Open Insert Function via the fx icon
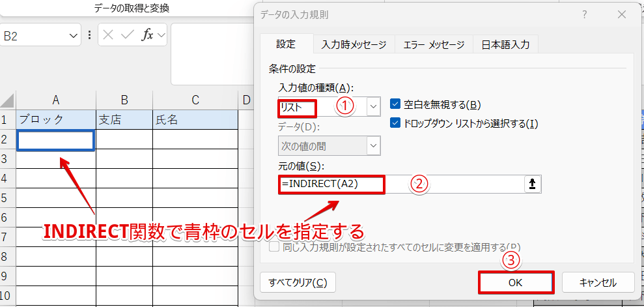The width and height of the screenshot is (644, 307). tap(147, 35)
